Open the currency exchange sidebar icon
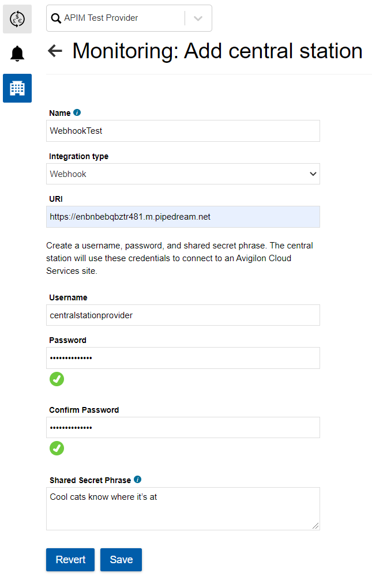This screenshot has height=588, width=372. 17,19
